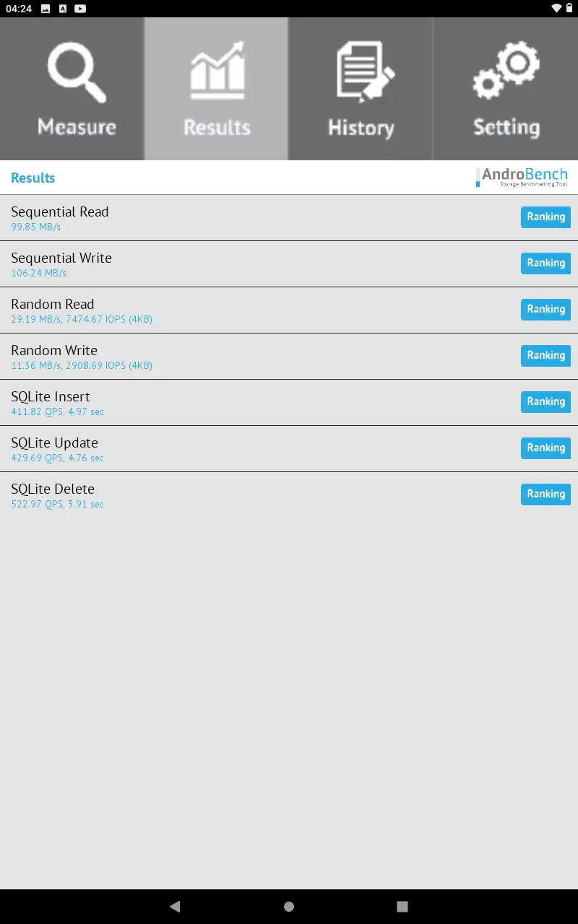Open the Setting gears icon tab
578x924 pixels.
tap(506, 89)
